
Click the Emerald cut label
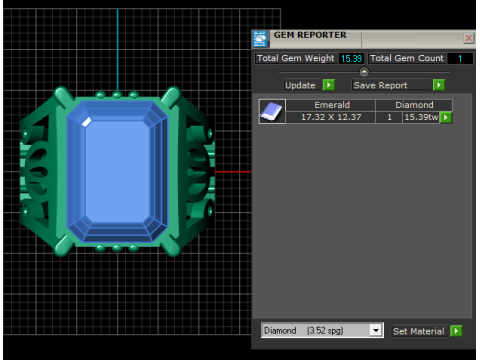pos(332,105)
